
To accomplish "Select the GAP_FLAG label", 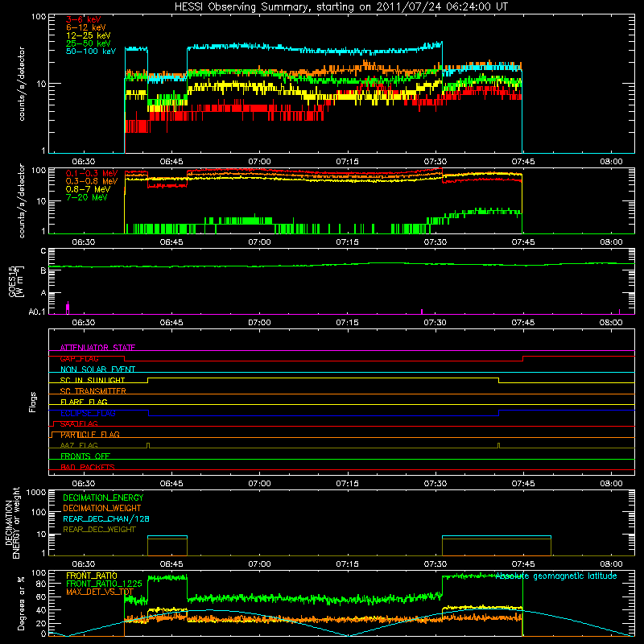I will (x=79, y=358).
